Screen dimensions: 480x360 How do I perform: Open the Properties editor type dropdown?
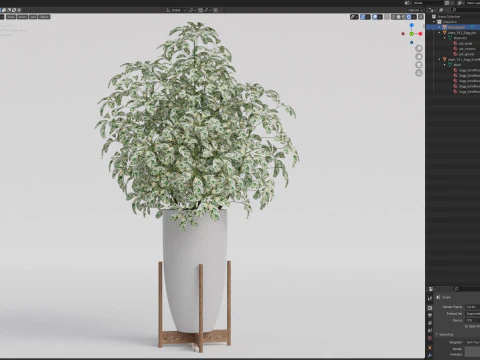click(432, 289)
